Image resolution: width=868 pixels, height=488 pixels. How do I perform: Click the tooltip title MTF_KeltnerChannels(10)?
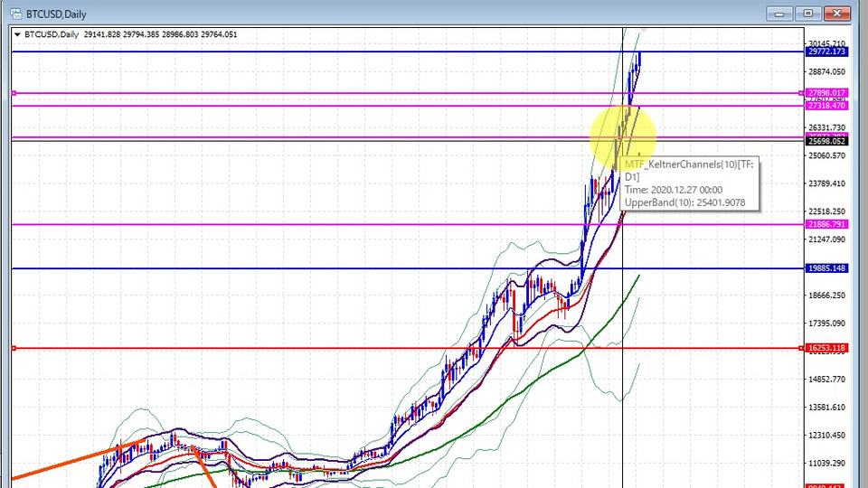tap(682, 164)
